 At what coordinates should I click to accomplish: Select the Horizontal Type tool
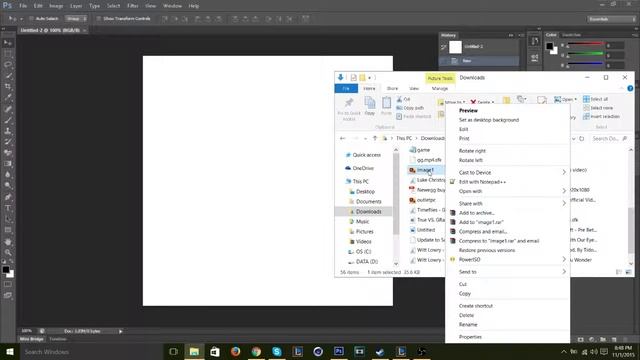coord(8,208)
